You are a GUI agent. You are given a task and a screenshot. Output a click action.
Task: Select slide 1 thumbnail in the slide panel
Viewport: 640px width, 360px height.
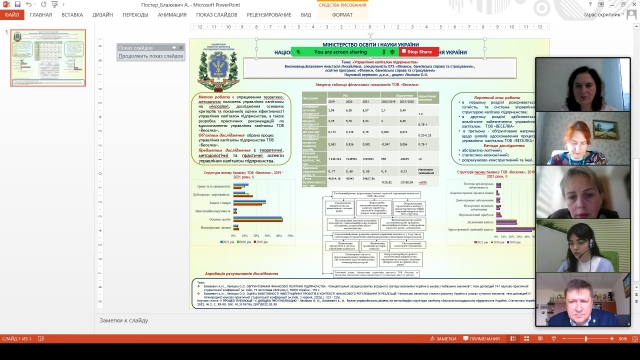pyautogui.click(x=48, y=58)
